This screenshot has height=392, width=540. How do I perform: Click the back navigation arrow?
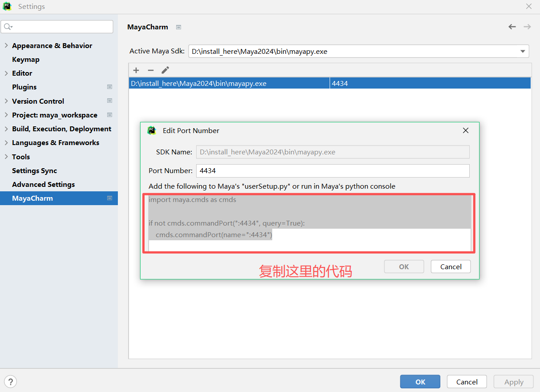click(x=512, y=27)
